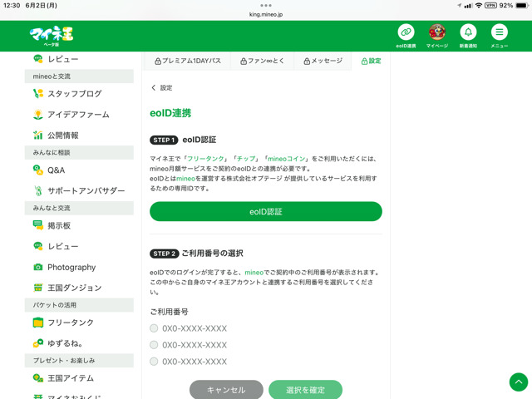The height and width of the screenshot is (399, 532).
Task: Tap the three-dot multitasking control
Action: click(x=266, y=5)
